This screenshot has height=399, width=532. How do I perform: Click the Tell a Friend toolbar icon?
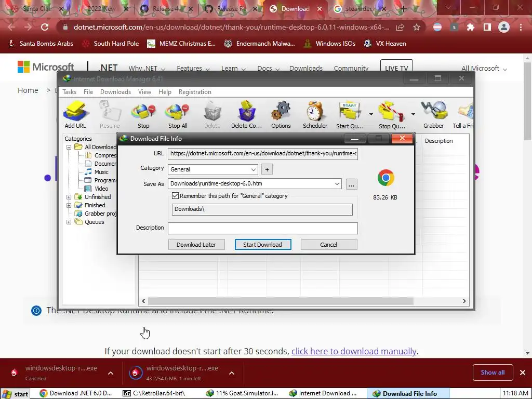point(463,115)
